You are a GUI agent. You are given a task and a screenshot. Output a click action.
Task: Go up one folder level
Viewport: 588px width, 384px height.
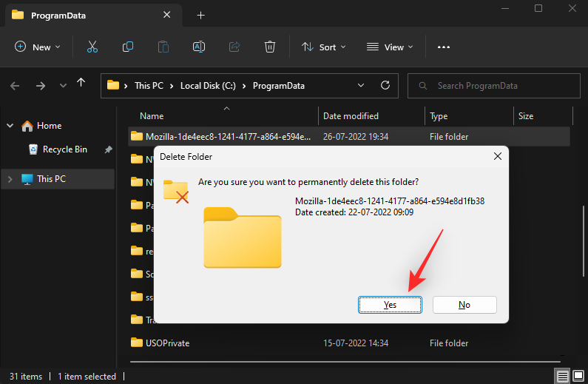pyautogui.click(x=81, y=83)
